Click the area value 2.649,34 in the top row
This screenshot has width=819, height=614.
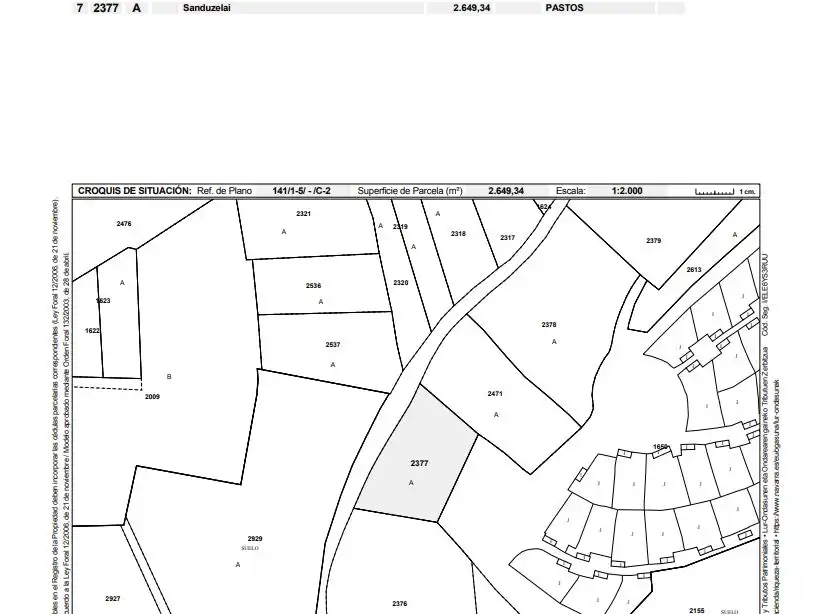coord(472,8)
